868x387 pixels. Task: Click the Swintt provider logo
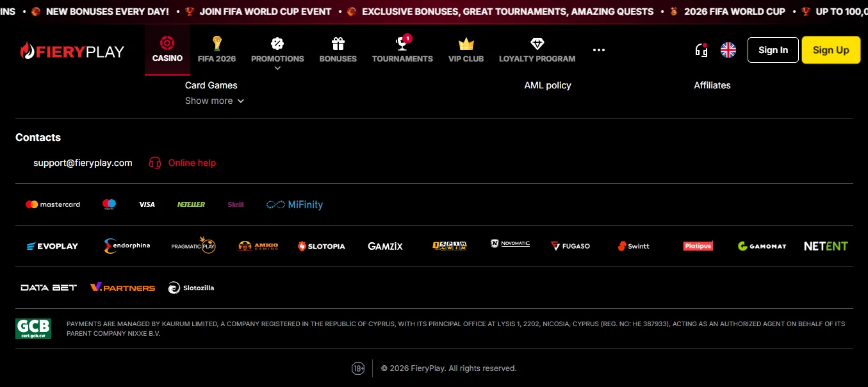point(634,246)
